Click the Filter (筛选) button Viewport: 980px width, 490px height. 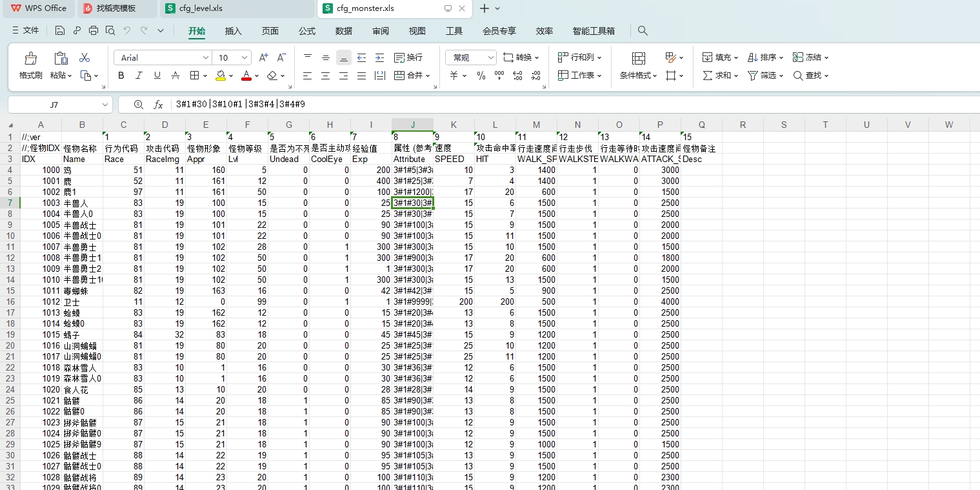click(765, 76)
